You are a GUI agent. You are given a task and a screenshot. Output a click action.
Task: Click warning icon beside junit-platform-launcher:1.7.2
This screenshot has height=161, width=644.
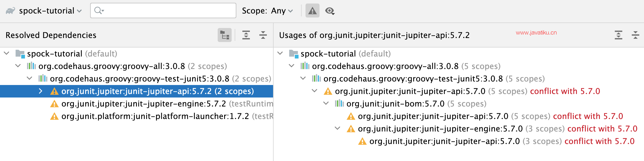coord(54,116)
